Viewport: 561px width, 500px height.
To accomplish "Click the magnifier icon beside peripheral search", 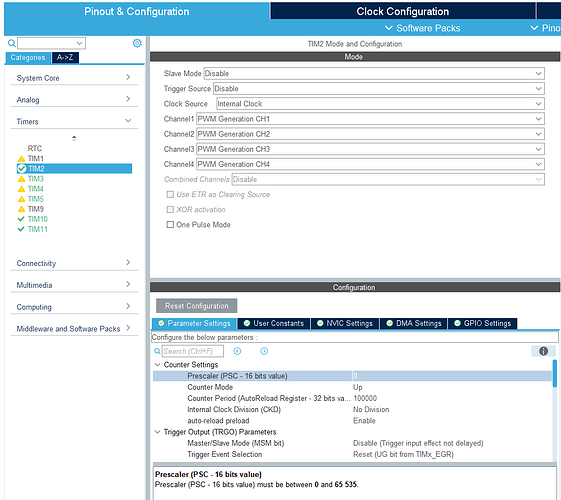I will [11, 43].
